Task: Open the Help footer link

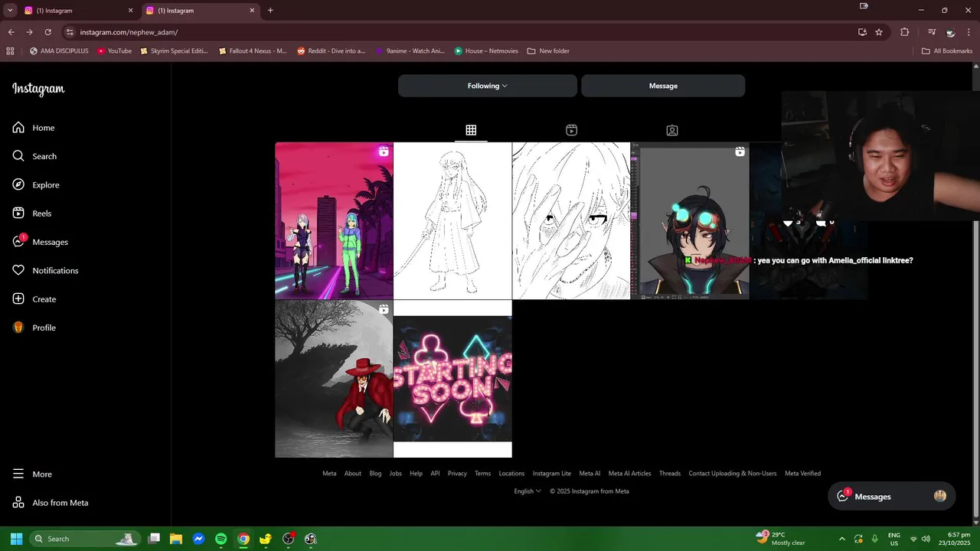Action: (x=416, y=473)
